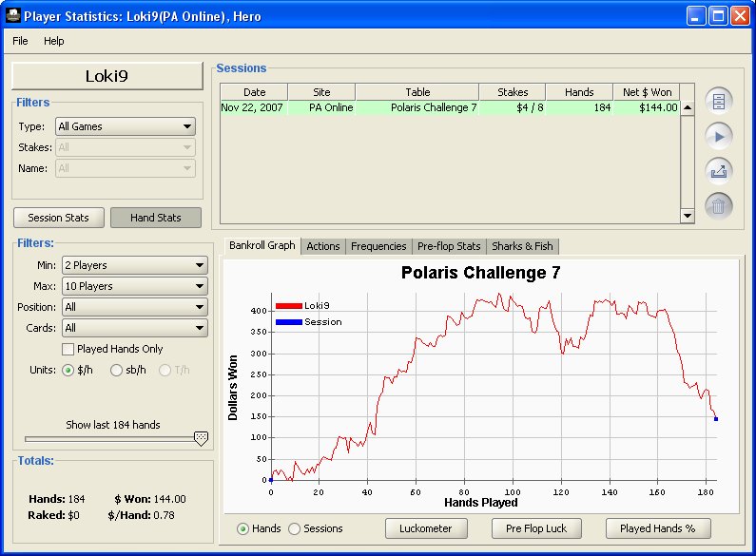Image resolution: width=756 pixels, height=556 pixels.
Task: Click the Session Stats button
Action: [x=59, y=218]
